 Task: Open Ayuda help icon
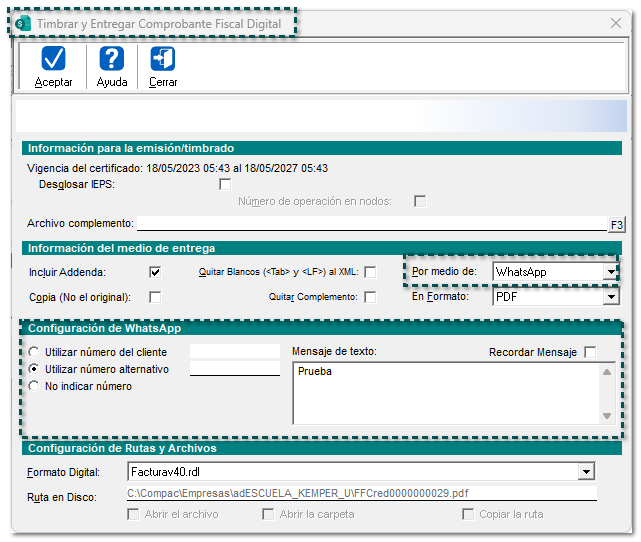tap(112, 60)
